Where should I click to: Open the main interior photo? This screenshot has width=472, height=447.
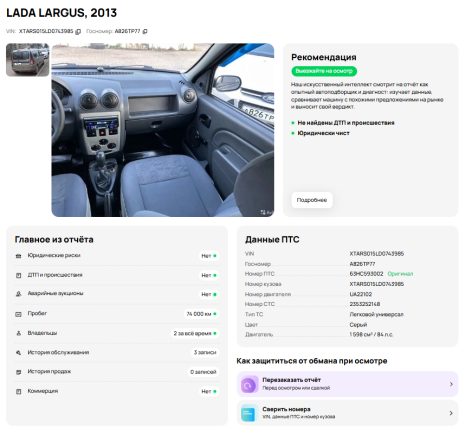coord(163,130)
